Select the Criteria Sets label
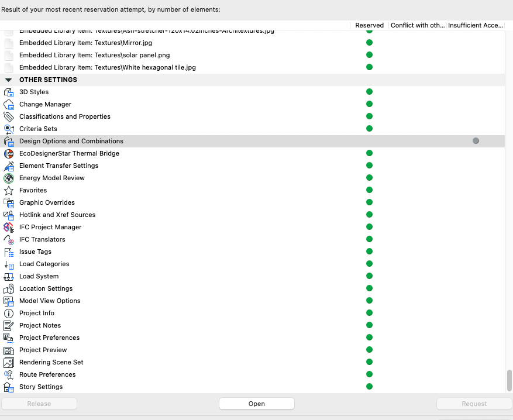 (38, 129)
